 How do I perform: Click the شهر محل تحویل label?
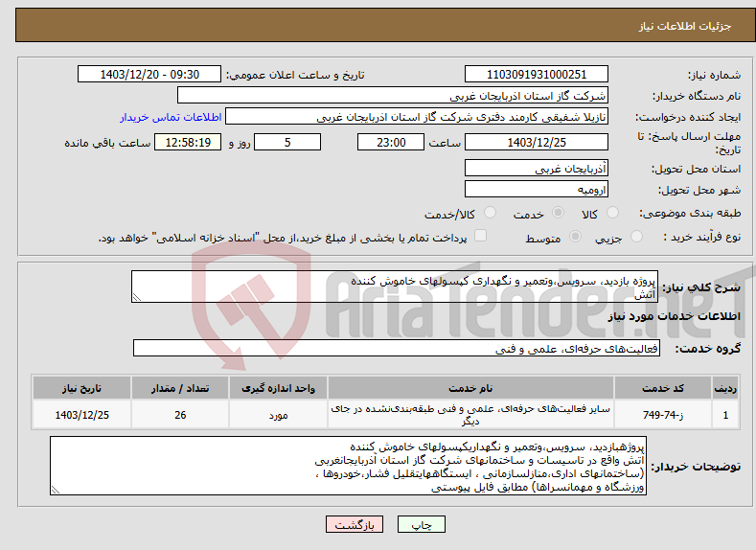click(699, 190)
